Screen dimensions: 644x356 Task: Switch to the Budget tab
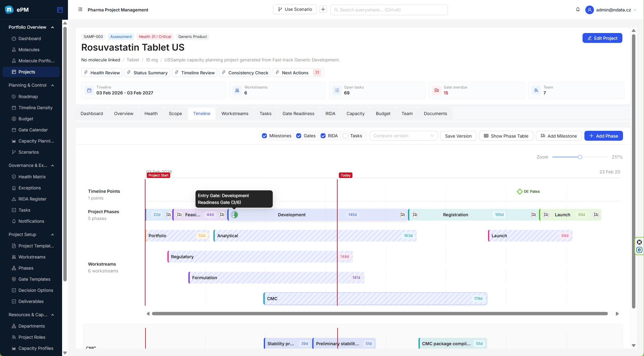[x=383, y=114]
